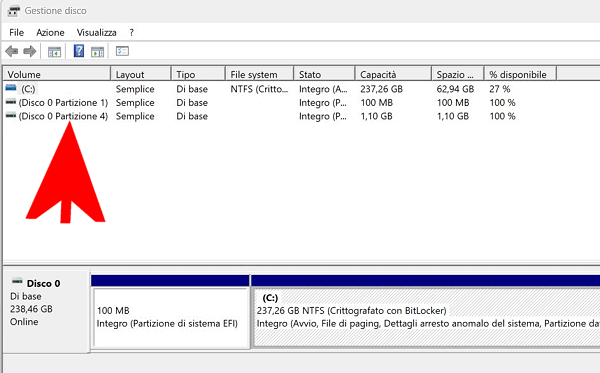
Task: Click the 62,94 GB free space cell
Action: tap(455, 89)
